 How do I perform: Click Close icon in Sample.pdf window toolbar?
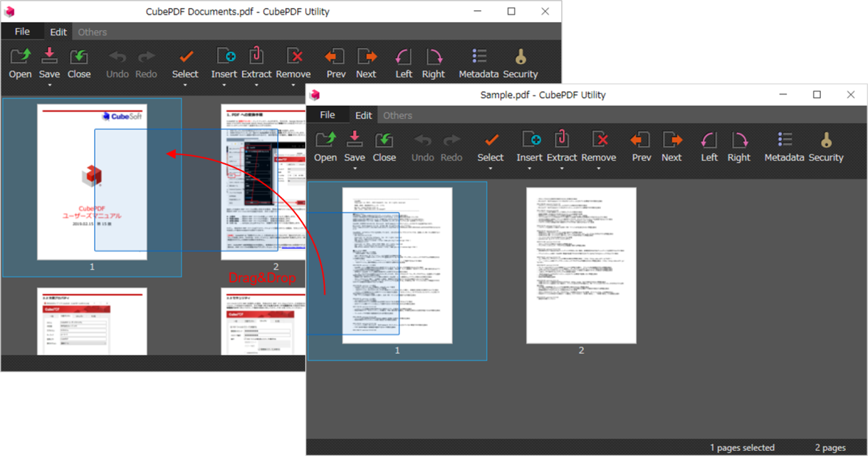coord(384,140)
